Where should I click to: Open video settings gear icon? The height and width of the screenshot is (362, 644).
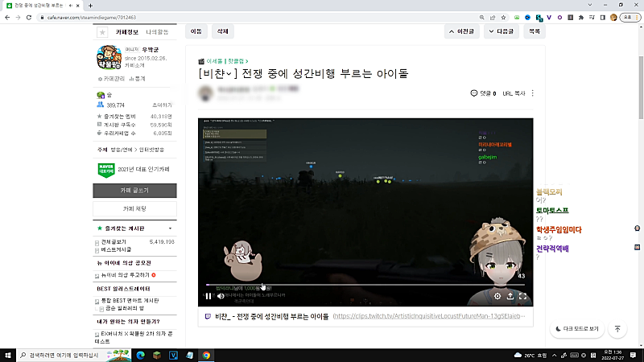[x=497, y=296]
